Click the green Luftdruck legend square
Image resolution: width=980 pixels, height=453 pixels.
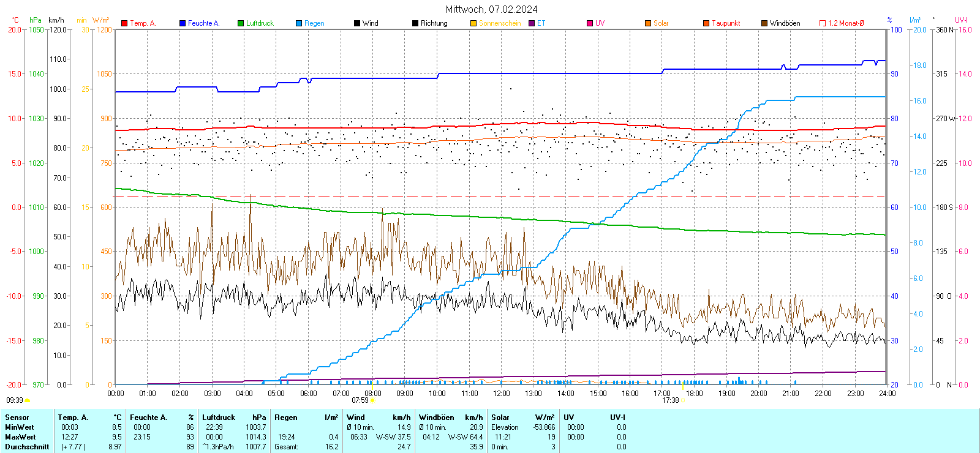(241, 23)
